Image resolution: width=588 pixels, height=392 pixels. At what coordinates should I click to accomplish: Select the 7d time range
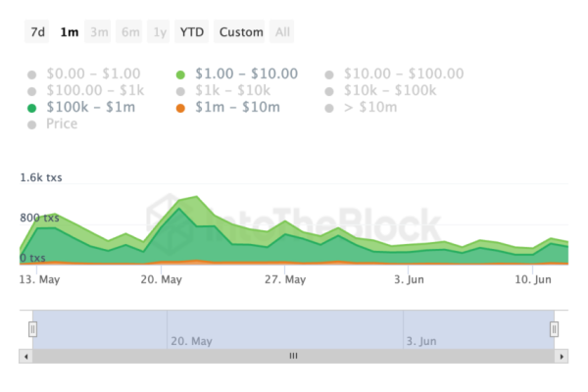point(37,32)
